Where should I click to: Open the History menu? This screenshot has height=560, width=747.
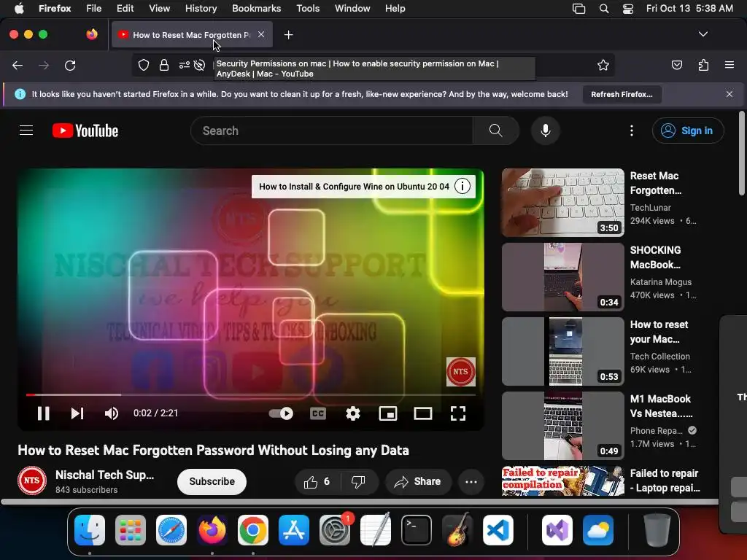pyautogui.click(x=201, y=9)
